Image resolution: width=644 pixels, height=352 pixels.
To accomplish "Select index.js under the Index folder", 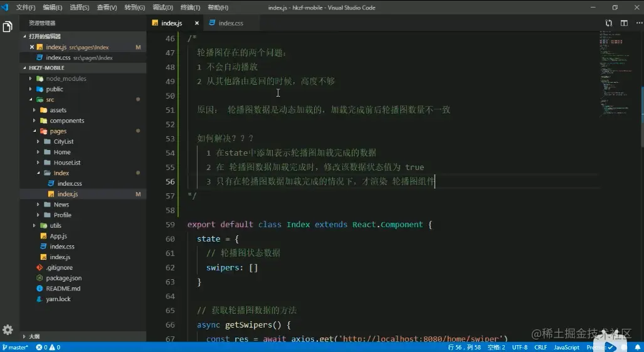I will [83, 194].
